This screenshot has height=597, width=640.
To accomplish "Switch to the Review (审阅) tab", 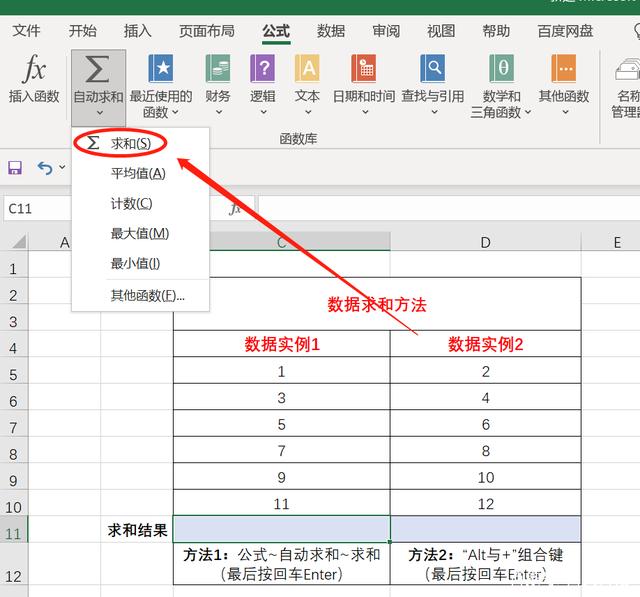I will point(386,31).
